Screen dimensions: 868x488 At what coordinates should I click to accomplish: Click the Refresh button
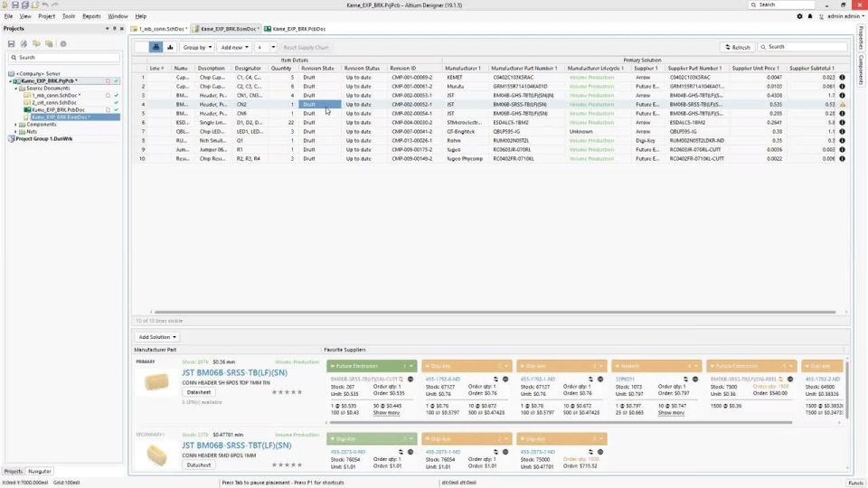pos(738,47)
